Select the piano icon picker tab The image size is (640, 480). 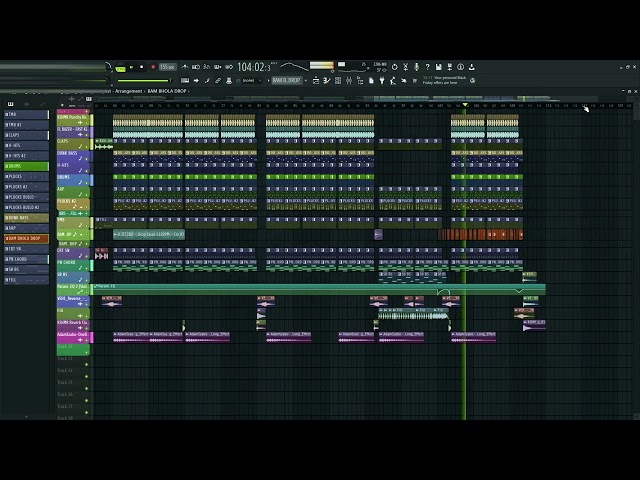click(11, 104)
